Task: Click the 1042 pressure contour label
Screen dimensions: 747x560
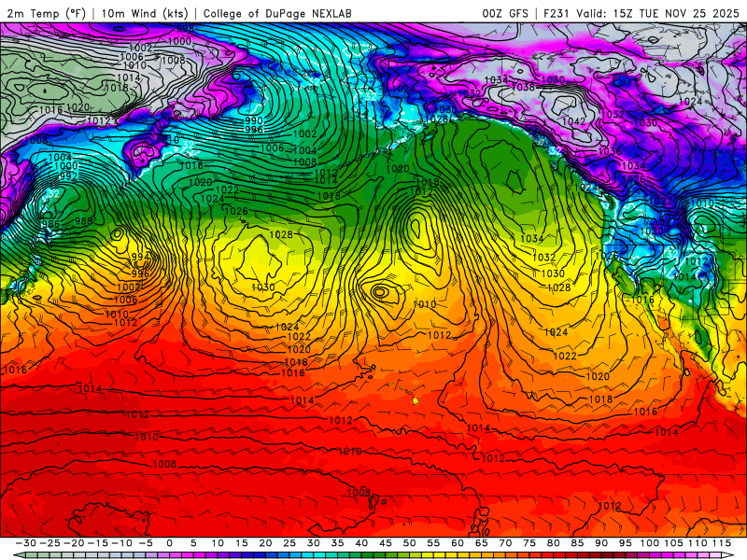Action: click(573, 121)
